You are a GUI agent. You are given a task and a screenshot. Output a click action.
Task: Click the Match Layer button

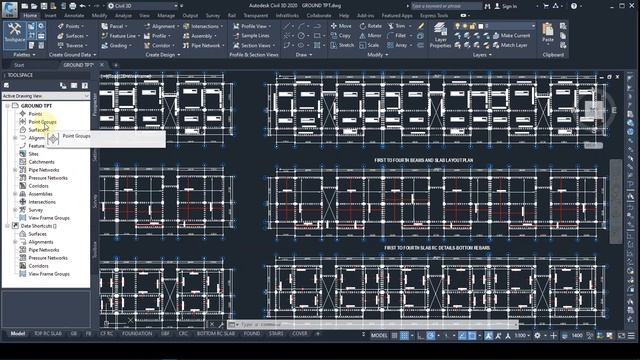[510, 45]
